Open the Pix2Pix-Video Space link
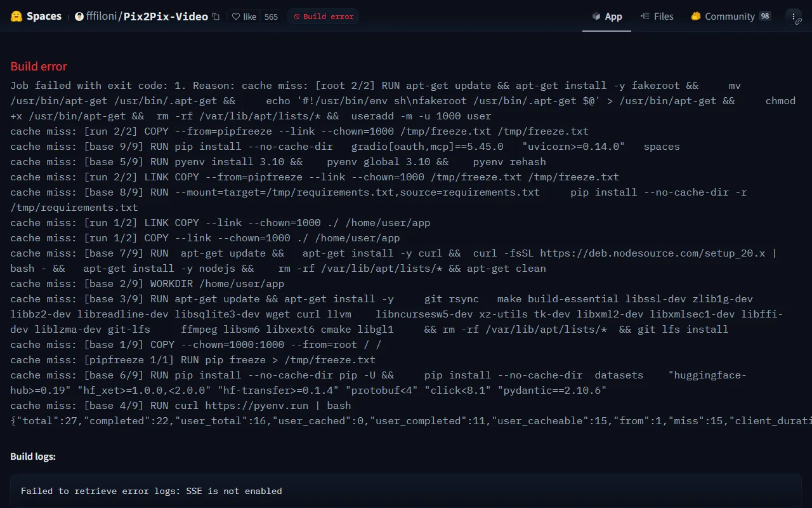Image resolution: width=812 pixels, height=508 pixels. (x=166, y=17)
